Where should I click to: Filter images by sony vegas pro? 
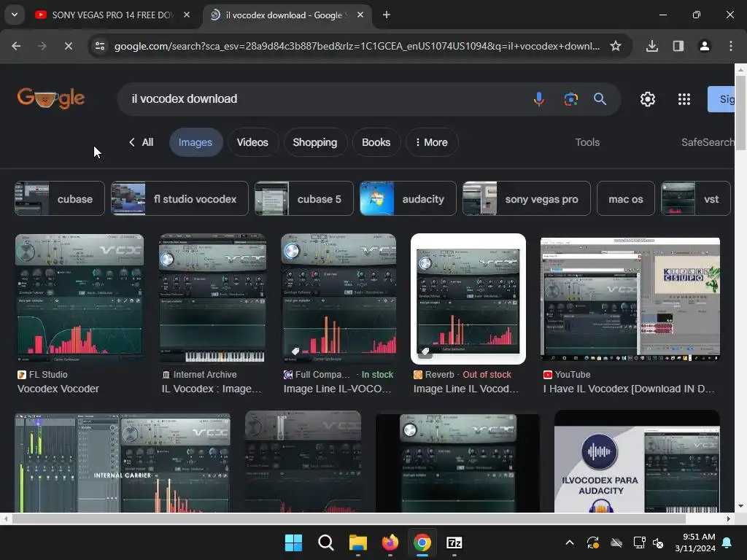pos(527,198)
